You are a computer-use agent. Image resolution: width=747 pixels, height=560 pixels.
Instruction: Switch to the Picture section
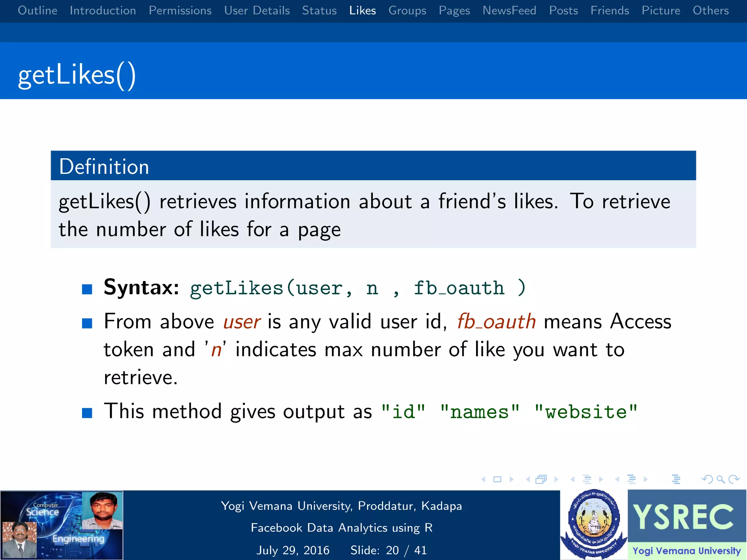point(661,11)
